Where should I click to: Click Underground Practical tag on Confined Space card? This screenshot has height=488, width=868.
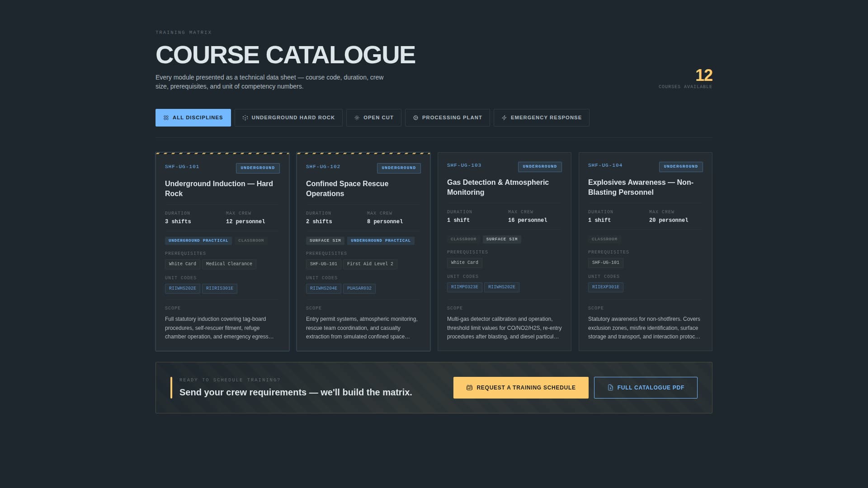[x=381, y=241]
